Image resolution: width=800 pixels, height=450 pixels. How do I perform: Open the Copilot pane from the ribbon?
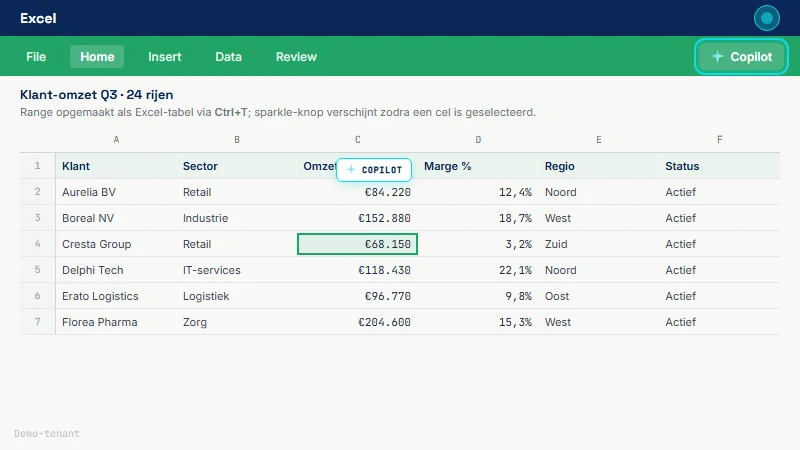click(x=741, y=57)
